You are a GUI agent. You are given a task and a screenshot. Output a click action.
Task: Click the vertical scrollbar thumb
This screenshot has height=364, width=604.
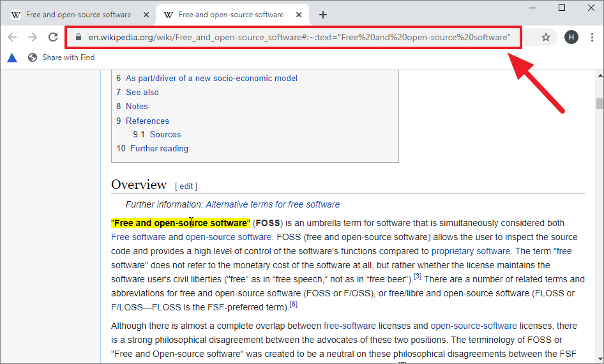[x=600, y=104]
